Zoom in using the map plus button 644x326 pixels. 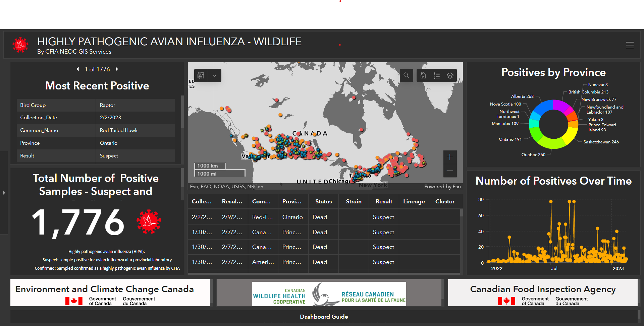[450, 157]
